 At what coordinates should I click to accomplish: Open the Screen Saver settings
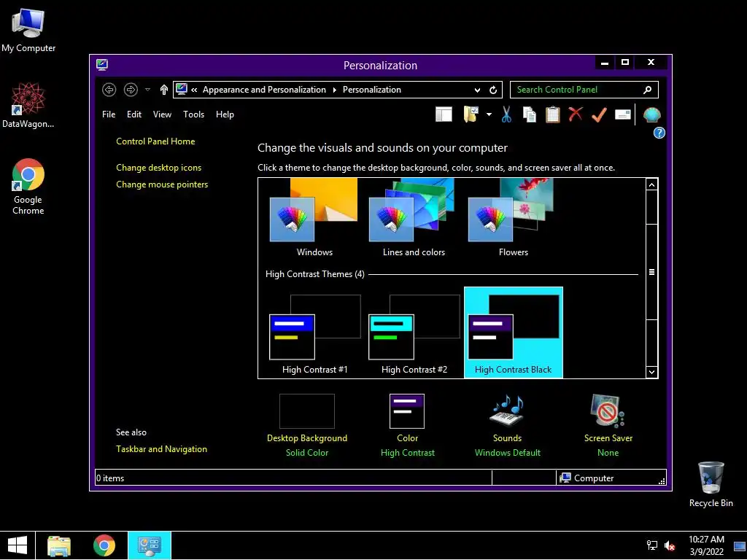pyautogui.click(x=608, y=425)
